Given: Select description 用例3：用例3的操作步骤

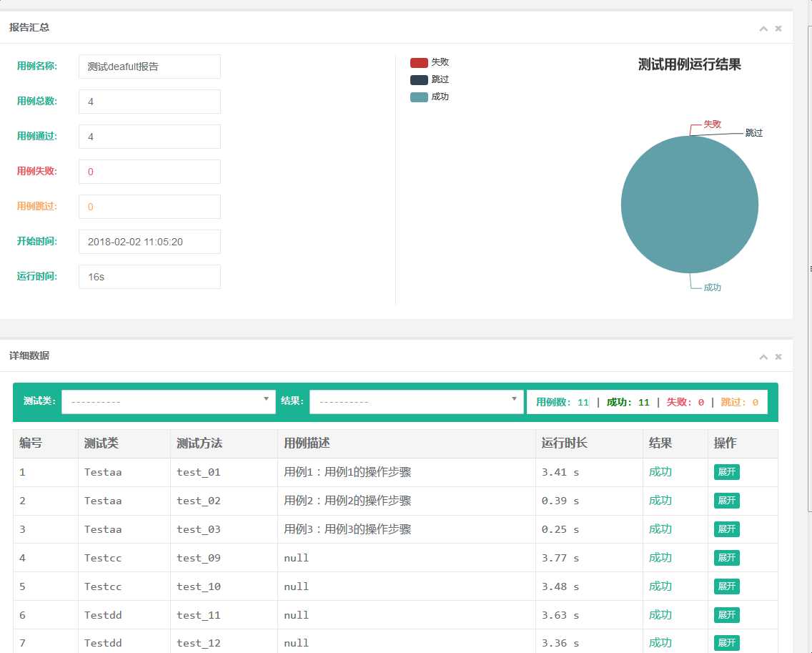Looking at the screenshot, I should pyautogui.click(x=347, y=529).
